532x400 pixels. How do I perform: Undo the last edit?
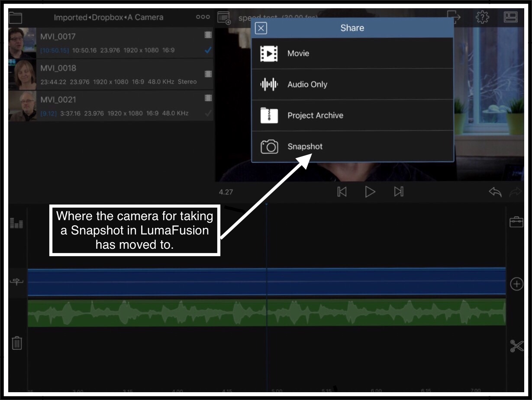point(495,192)
